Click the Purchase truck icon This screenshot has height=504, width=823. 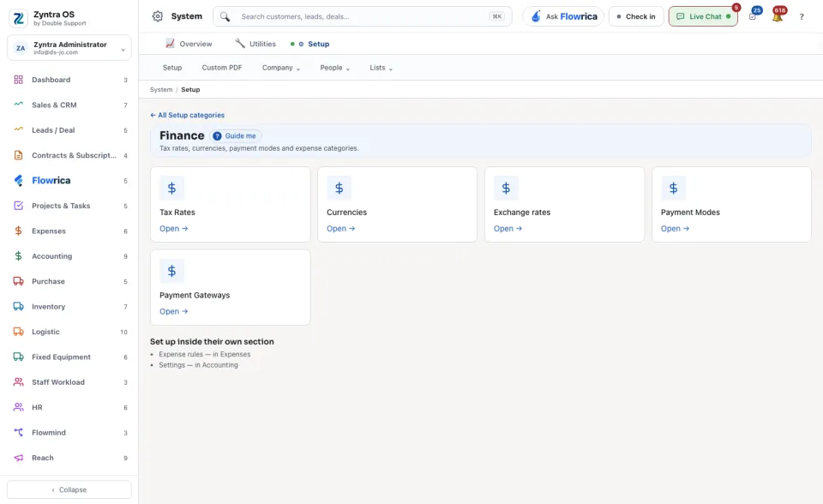tap(18, 281)
